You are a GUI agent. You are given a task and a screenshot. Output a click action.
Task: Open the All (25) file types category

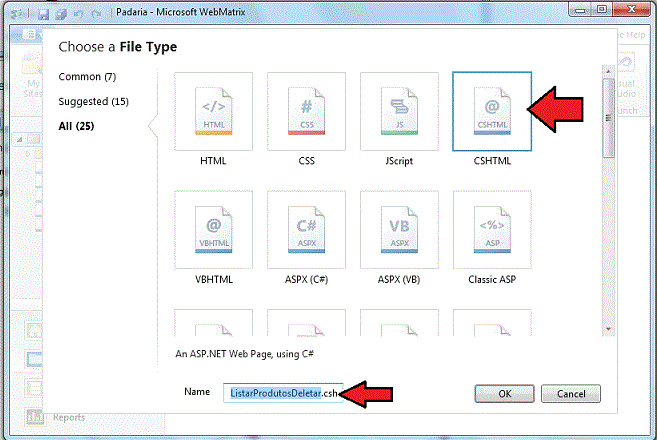point(76,126)
